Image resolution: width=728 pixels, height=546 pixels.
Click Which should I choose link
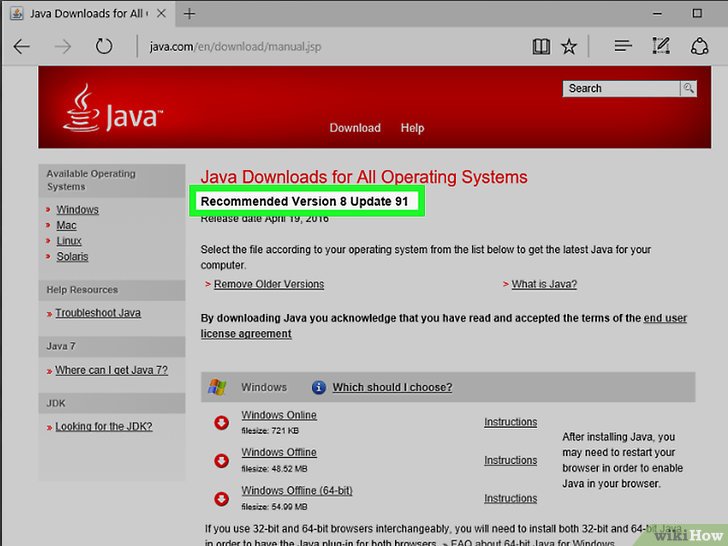click(392, 387)
